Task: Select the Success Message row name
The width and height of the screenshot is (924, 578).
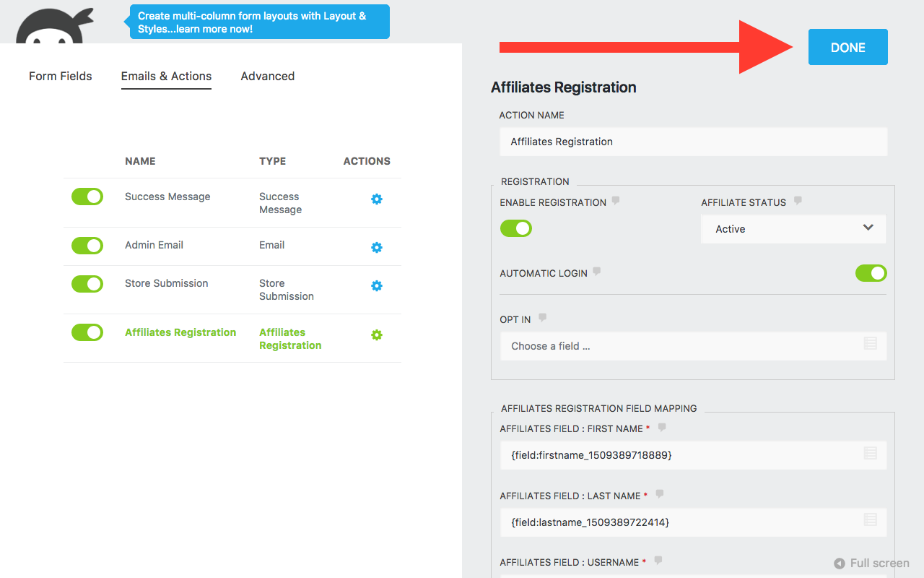Action: click(x=167, y=197)
